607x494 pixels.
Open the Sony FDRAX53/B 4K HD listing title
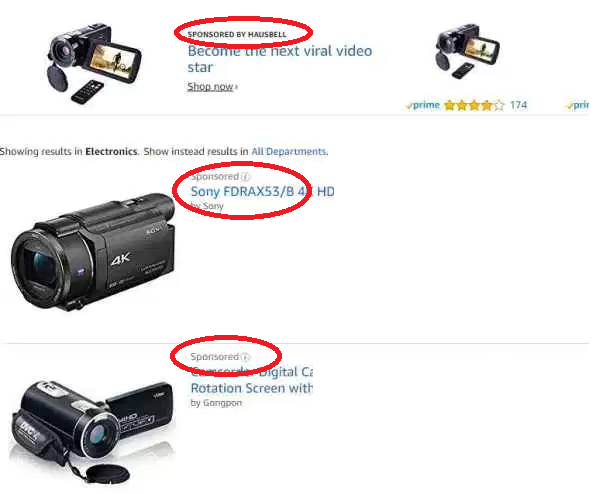[x=262, y=191]
